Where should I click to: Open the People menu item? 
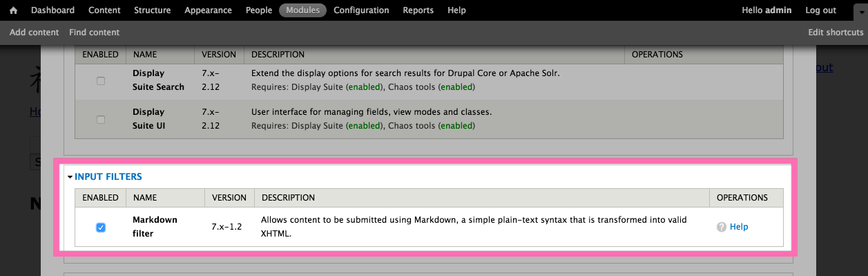tap(259, 10)
